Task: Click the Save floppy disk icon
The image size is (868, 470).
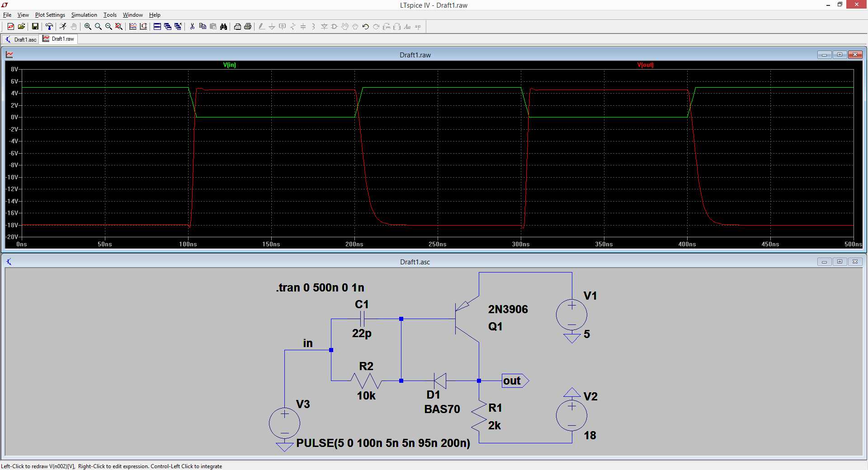Action: point(35,27)
